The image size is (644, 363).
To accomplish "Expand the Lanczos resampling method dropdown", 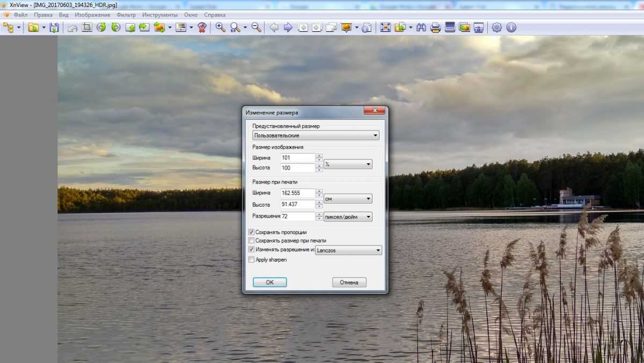I will tap(349, 250).
